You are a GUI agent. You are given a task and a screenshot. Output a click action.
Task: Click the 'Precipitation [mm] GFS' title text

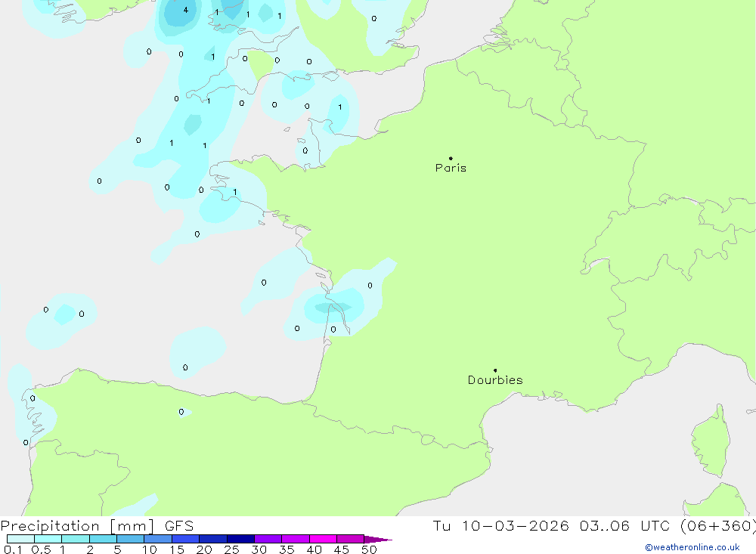(97, 526)
